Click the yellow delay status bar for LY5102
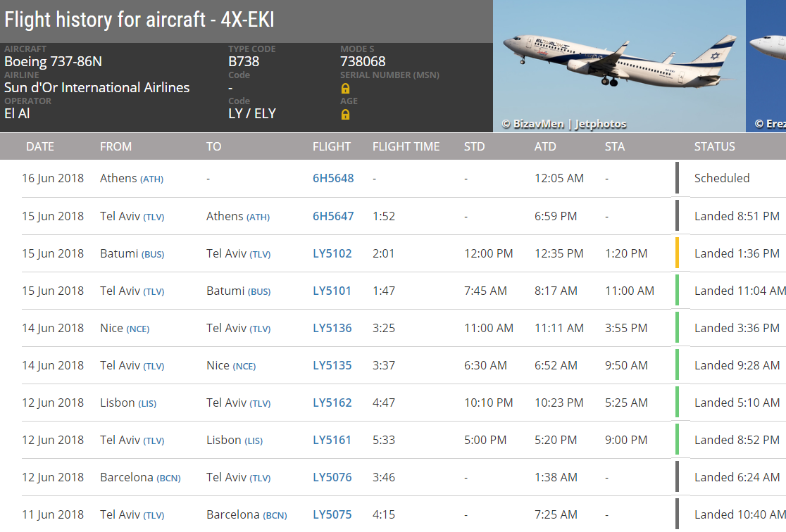 (x=678, y=253)
